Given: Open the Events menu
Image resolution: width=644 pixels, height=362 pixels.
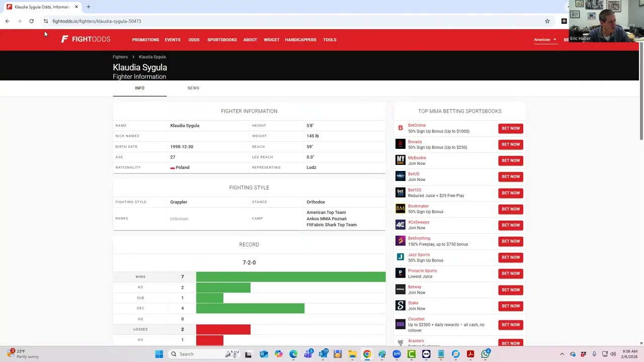Looking at the screenshot, I should [173, 40].
